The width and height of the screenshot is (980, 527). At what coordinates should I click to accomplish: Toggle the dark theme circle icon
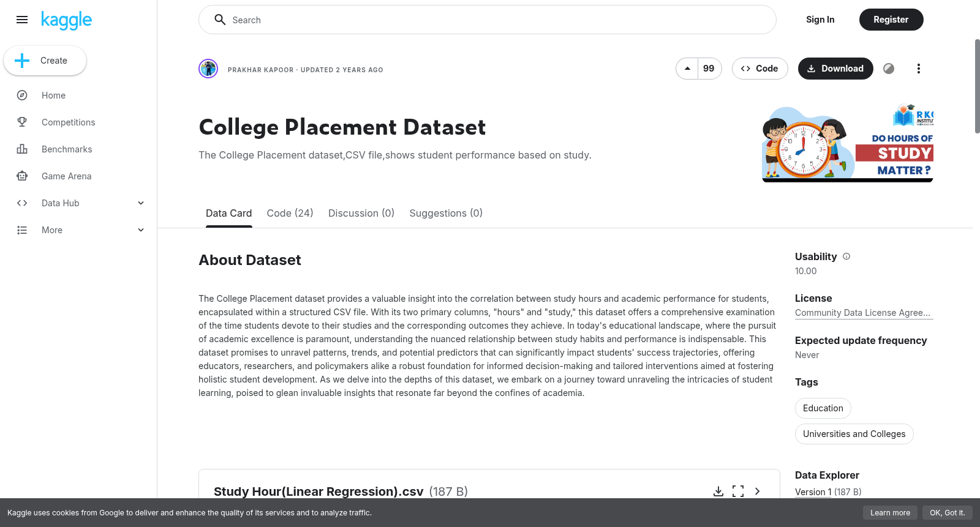coord(889,69)
